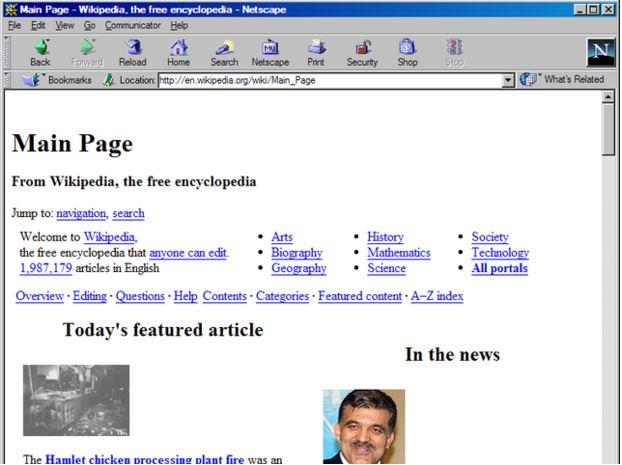Click the featured article fire photo thumbnail
Image resolution: width=622 pixels, height=465 pixels.
76,400
